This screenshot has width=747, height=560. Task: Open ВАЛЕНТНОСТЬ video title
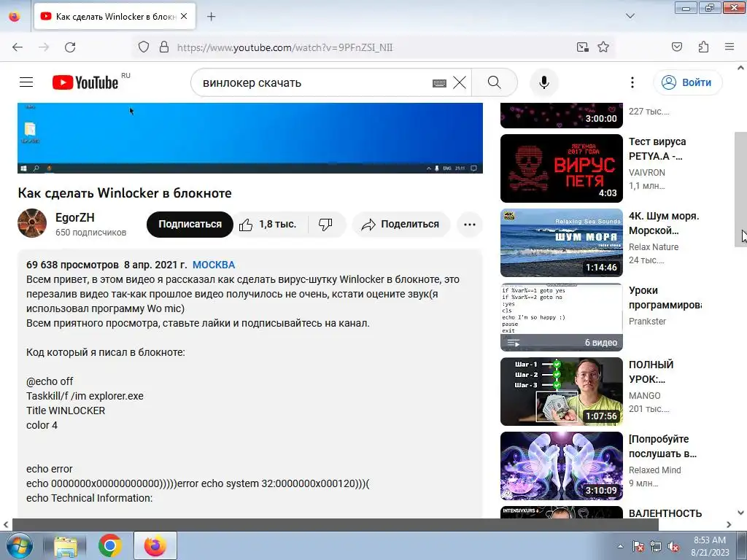pos(665,513)
